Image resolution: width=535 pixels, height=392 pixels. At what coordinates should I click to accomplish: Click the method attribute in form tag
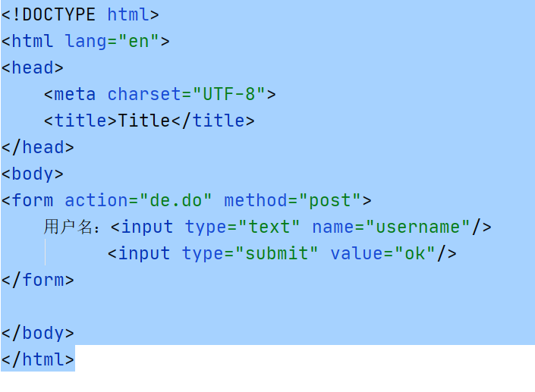pos(256,200)
